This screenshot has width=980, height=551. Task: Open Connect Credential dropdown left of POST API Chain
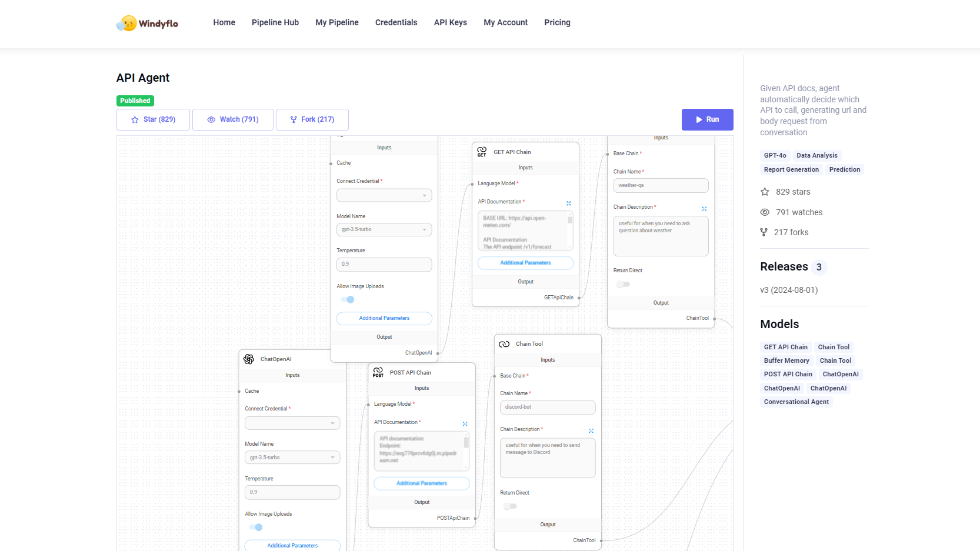click(292, 423)
